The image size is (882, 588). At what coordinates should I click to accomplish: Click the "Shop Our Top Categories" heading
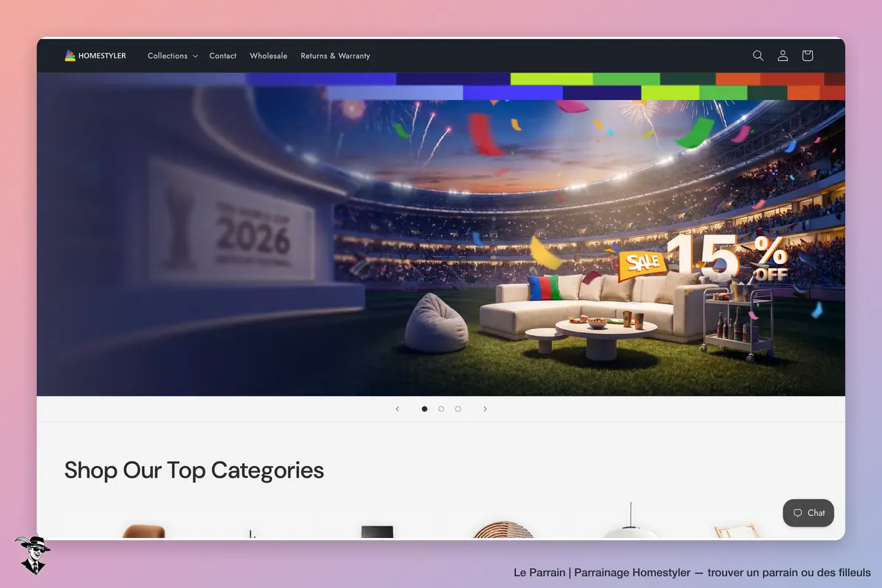click(194, 470)
